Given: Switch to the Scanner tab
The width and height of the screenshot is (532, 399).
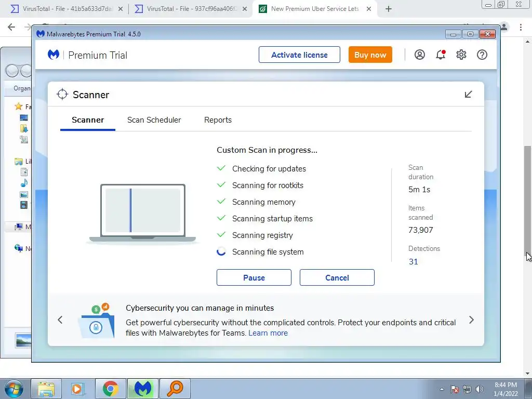Looking at the screenshot, I should pos(88,120).
